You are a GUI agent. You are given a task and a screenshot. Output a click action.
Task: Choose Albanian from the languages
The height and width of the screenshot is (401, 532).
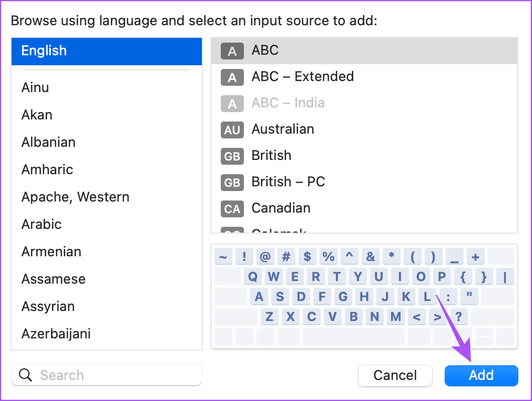point(48,142)
